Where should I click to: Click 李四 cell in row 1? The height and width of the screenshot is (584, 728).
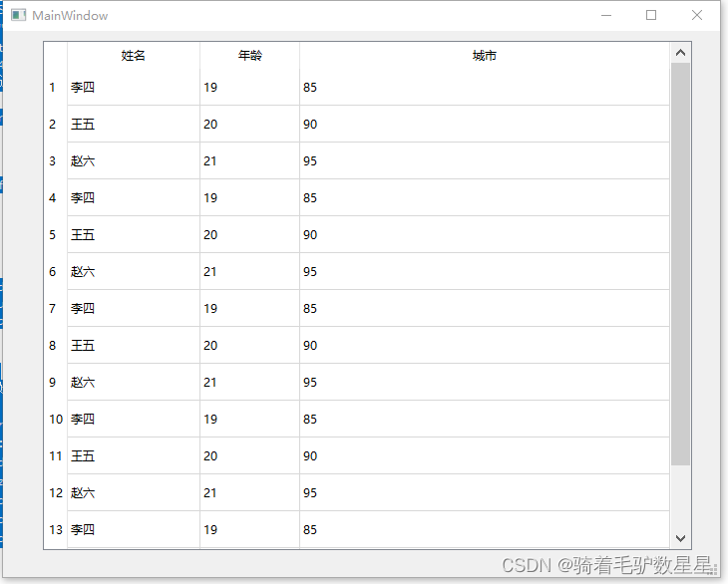coord(134,88)
